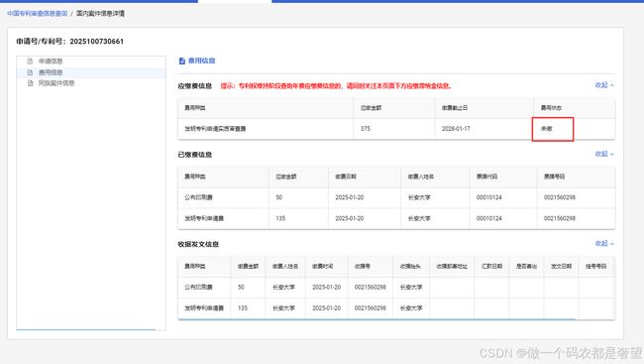Click the 缴费时间 column header
The image size is (644, 364).
pos(322,266)
